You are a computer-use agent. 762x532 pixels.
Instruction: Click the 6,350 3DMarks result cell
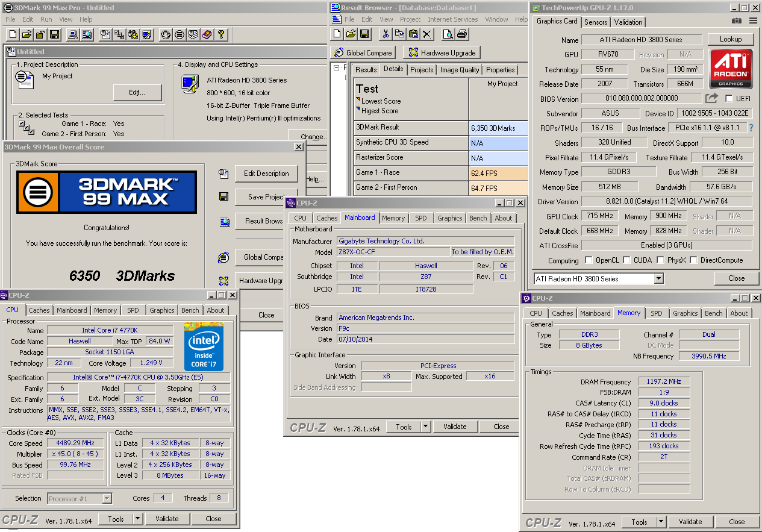click(498, 128)
